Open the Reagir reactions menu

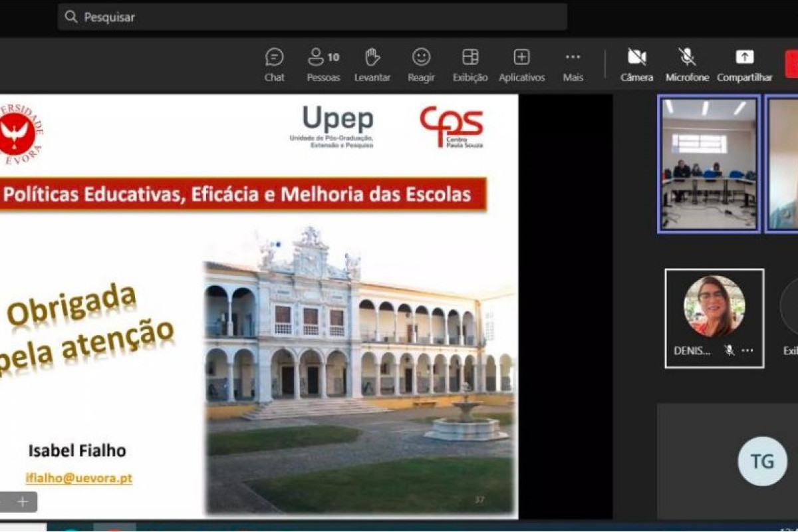click(x=421, y=65)
